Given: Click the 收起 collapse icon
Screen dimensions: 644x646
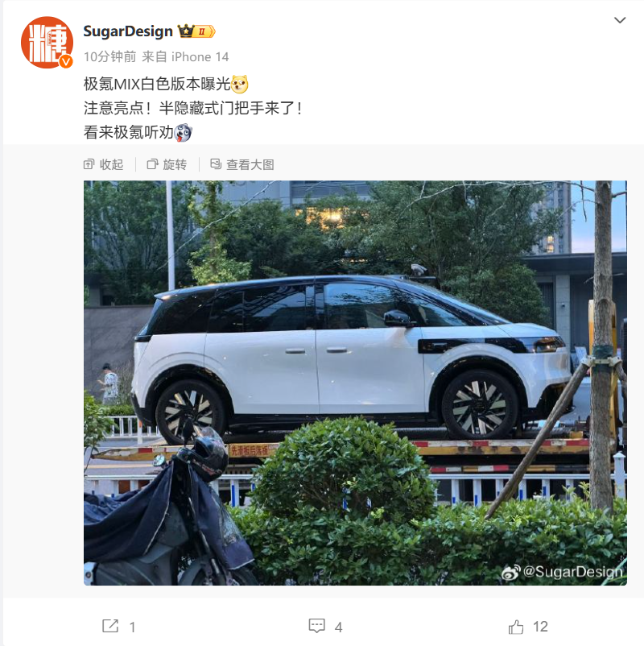Looking at the screenshot, I should 89,164.
